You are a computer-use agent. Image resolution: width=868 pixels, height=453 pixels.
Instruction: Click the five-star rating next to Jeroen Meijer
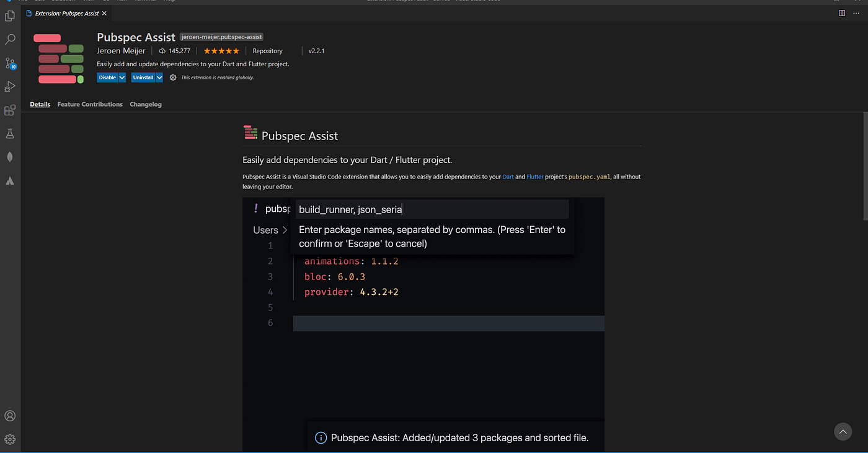click(221, 51)
